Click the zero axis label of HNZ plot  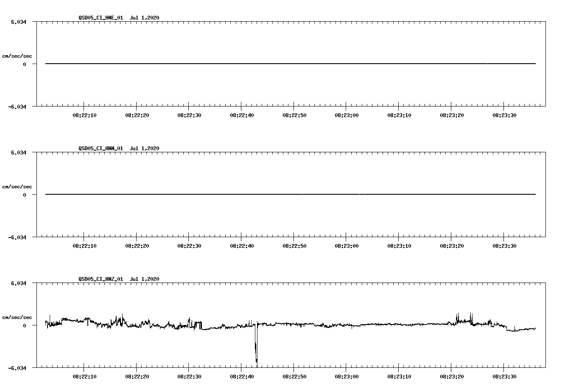[x=25, y=326]
